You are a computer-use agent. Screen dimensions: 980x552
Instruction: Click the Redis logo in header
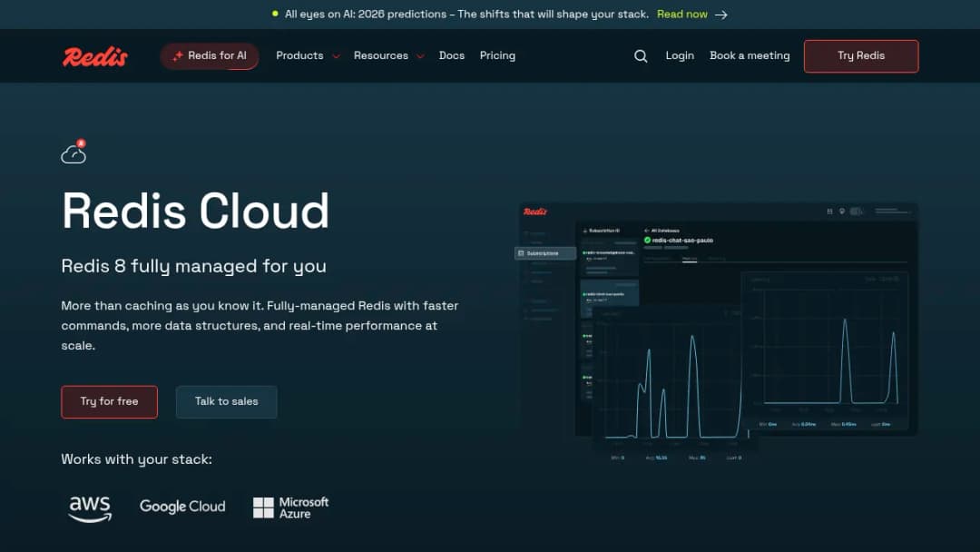pos(95,56)
